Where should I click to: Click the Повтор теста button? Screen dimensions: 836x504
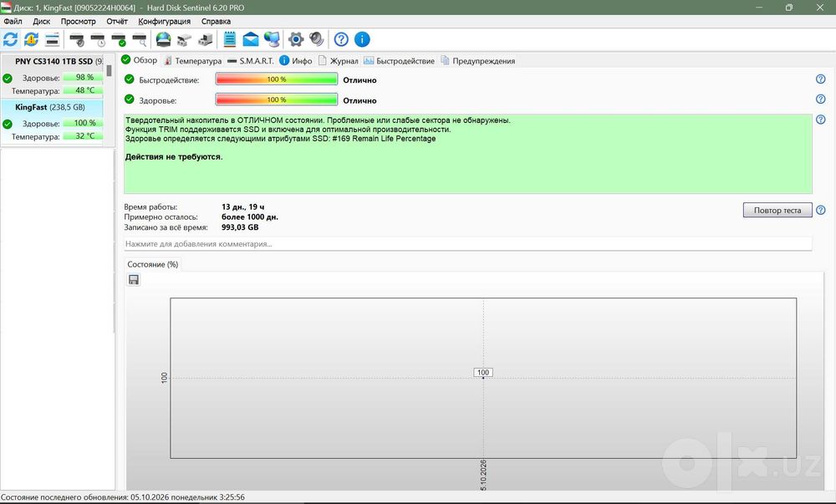coord(777,210)
